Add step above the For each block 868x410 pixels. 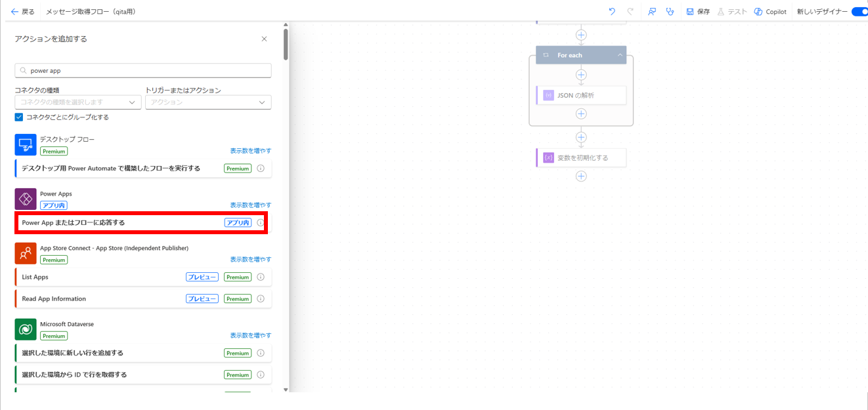581,35
